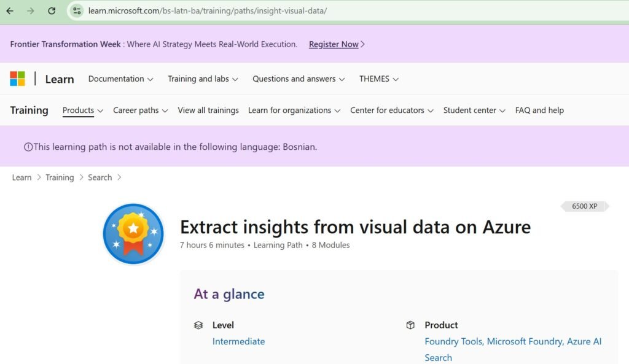Expand the Student center menu

[x=474, y=110]
